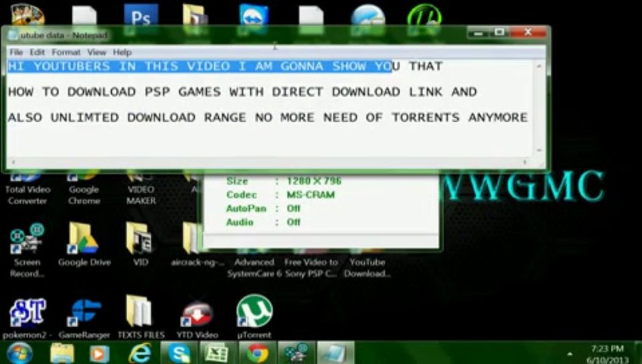Switch to the screen recorder taskbar button

coord(297,353)
